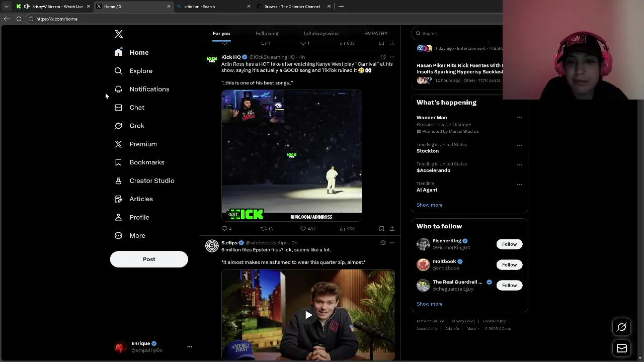Open Grok from the sidebar menu
This screenshot has height=362, width=644.
click(129, 126)
